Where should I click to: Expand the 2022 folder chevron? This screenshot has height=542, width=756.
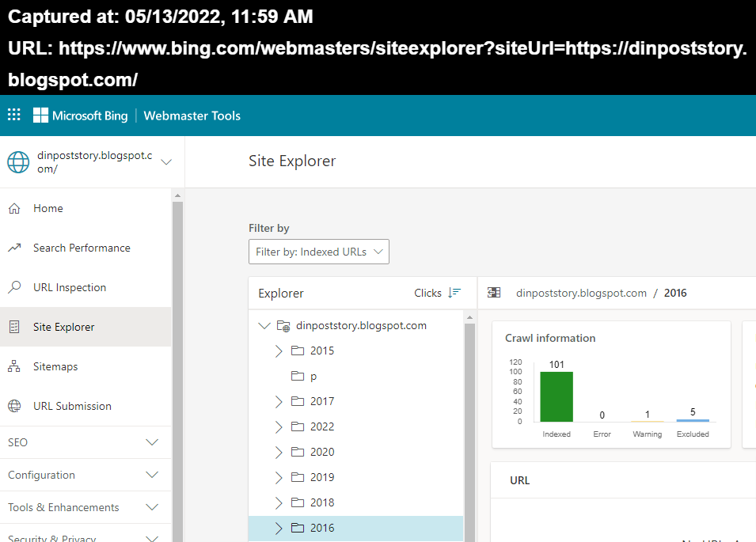(279, 426)
